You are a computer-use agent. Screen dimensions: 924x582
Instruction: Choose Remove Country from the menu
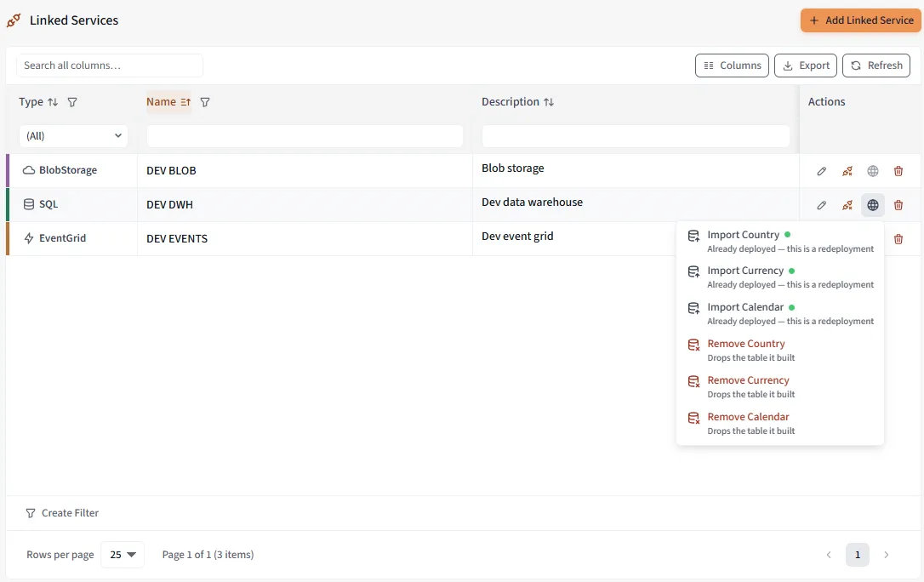(x=780, y=351)
